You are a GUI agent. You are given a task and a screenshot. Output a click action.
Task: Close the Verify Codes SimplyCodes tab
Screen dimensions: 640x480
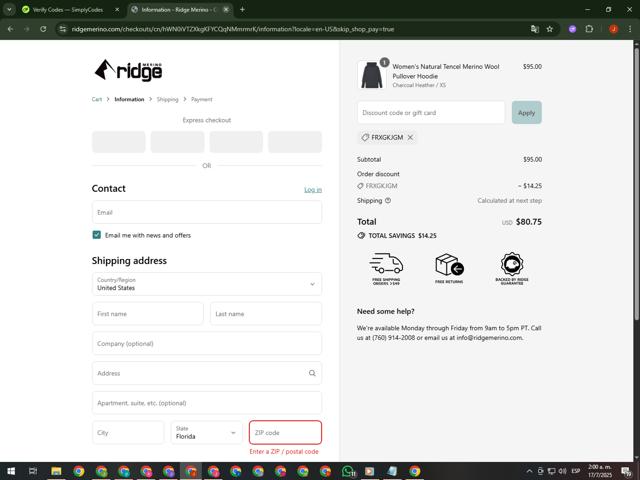pos(117,9)
